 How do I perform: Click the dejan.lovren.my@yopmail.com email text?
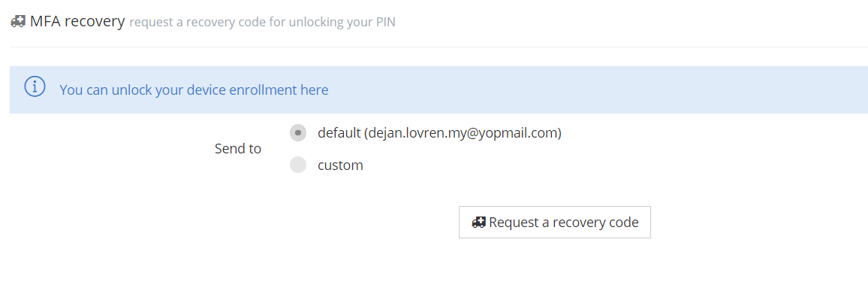coord(463,133)
